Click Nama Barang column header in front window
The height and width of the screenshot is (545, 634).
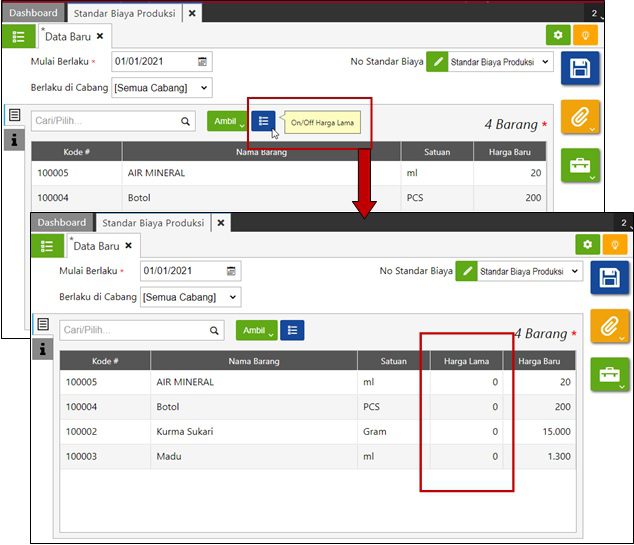(254, 361)
